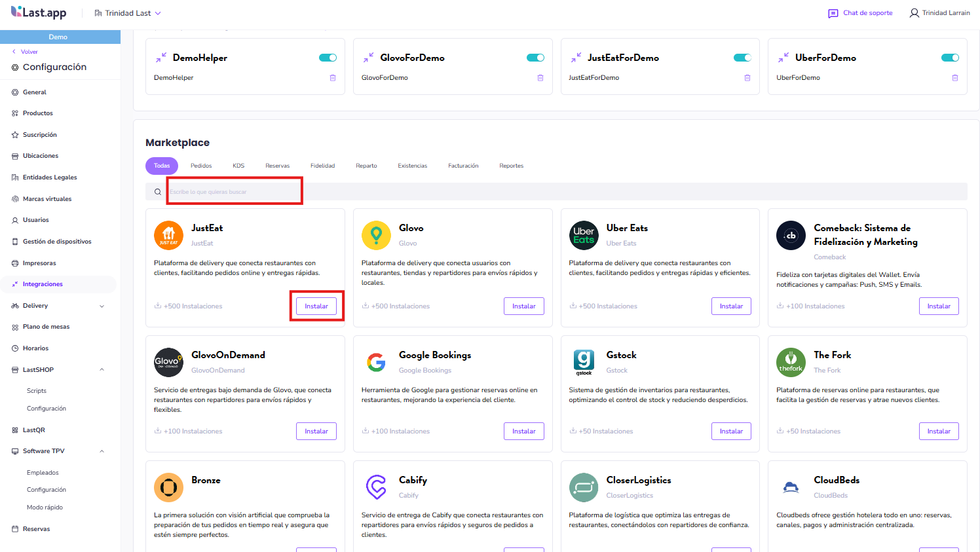Install the JustEat integration
Image resolution: width=980 pixels, height=552 pixels.
point(316,306)
